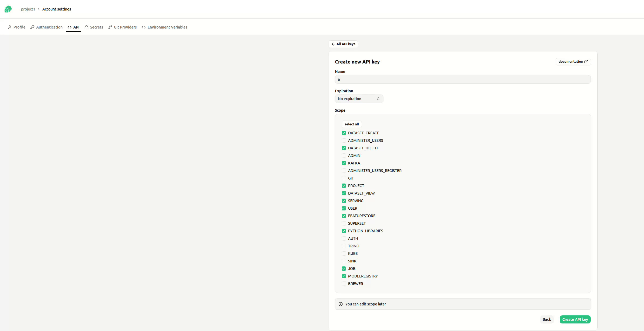Click the Account settings breadcrumb text
Viewport: 644px width, 331px height.
click(57, 9)
